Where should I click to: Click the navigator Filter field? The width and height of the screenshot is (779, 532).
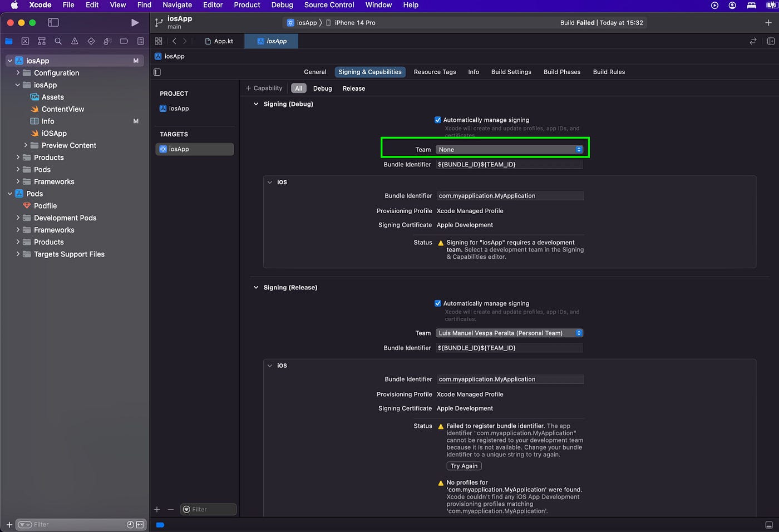click(81, 524)
